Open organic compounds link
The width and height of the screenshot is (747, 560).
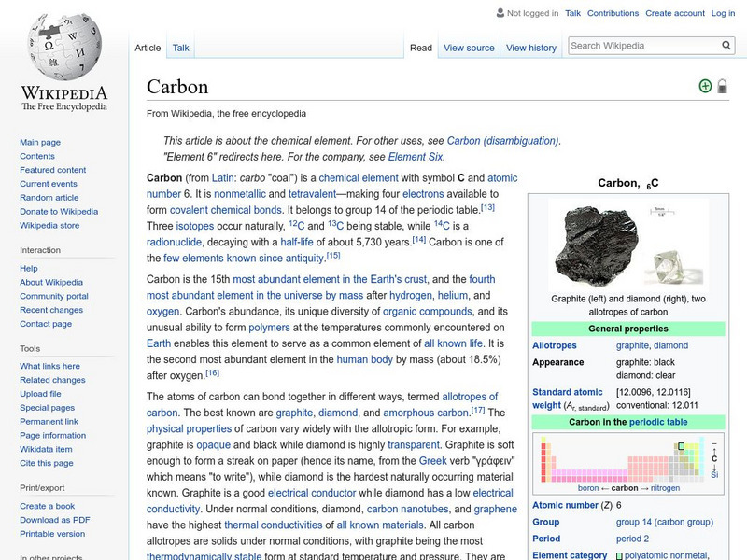click(x=428, y=312)
